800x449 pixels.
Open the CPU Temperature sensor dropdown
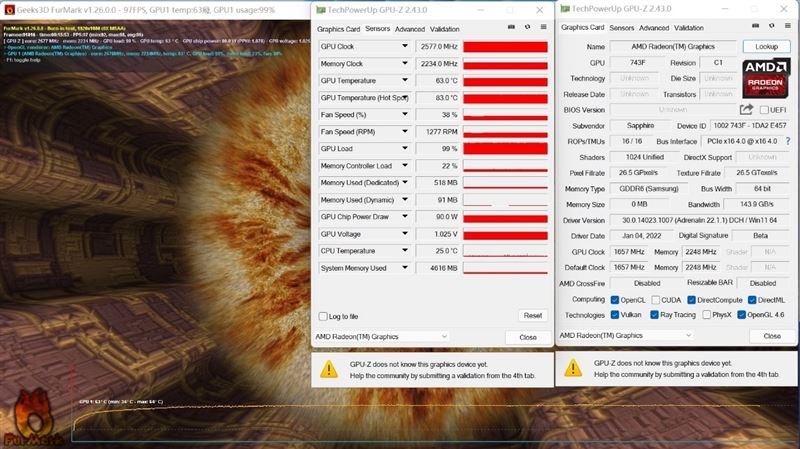point(405,251)
